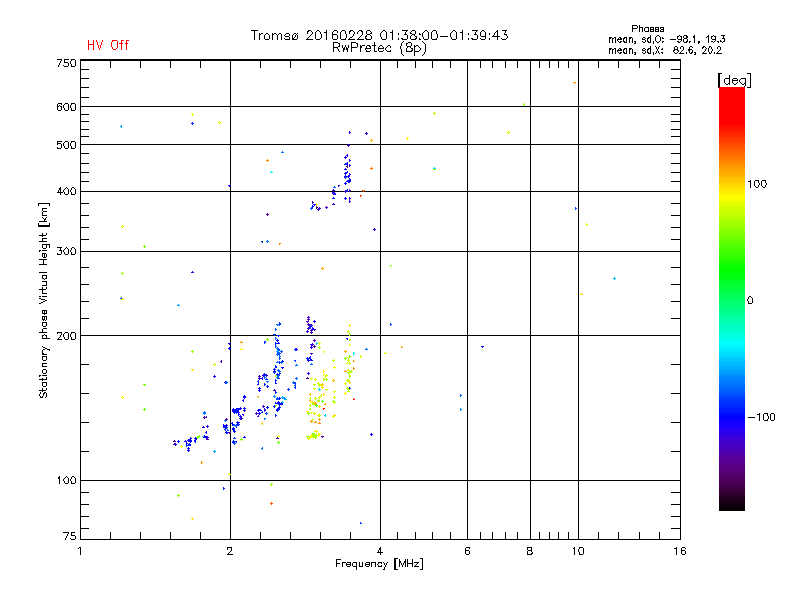
Task: Click the y-axis label '500'
Action: (66, 145)
